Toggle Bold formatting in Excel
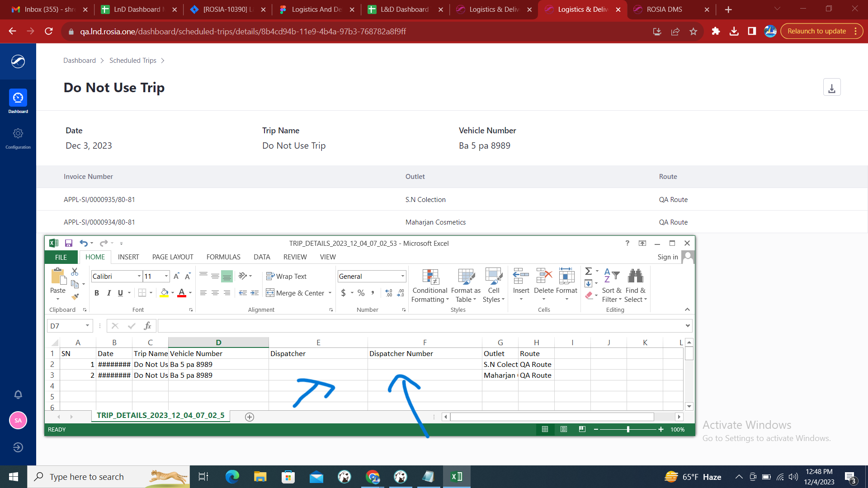Image resolution: width=868 pixels, height=488 pixels. pyautogui.click(x=97, y=293)
